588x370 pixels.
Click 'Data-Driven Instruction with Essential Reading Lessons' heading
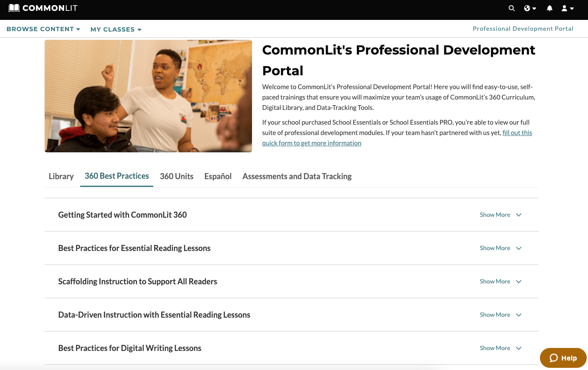click(154, 315)
